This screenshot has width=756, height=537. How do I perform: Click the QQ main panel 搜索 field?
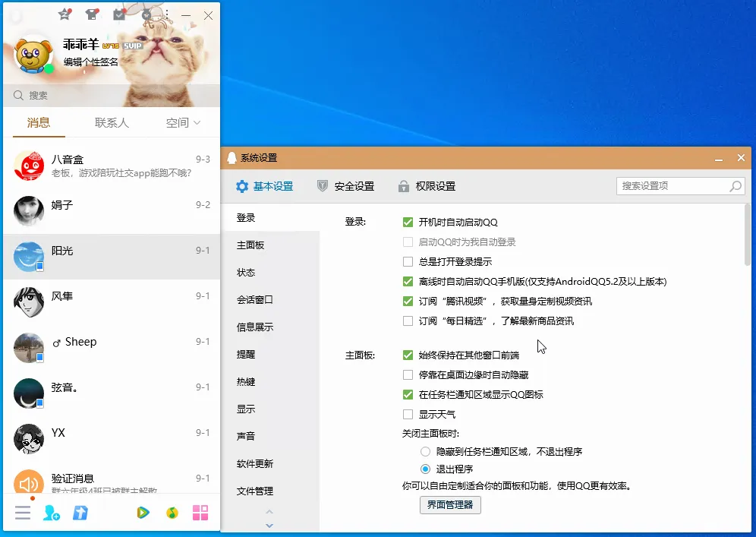pyautogui.click(x=112, y=95)
